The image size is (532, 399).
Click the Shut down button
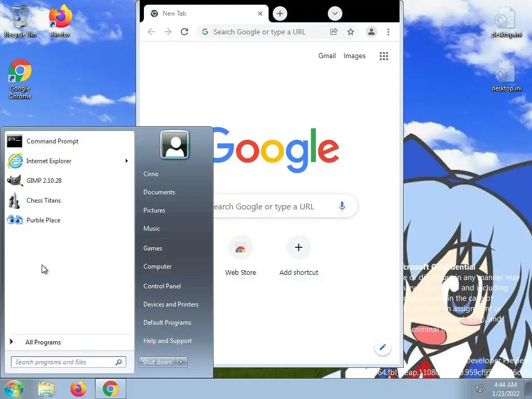click(x=157, y=362)
